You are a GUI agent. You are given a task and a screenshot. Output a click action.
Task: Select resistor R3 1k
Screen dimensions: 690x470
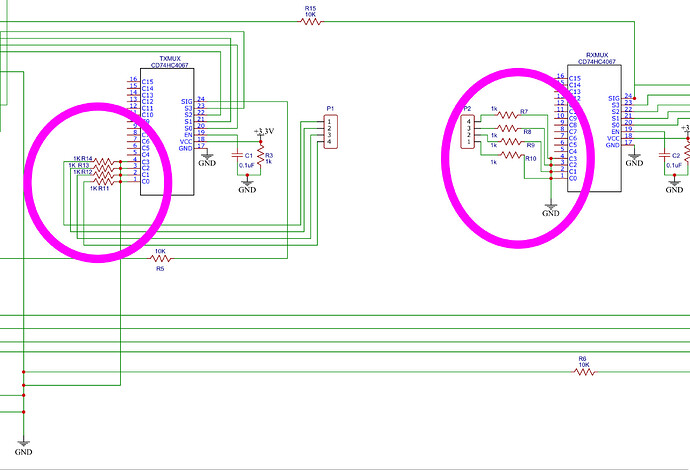coord(261,156)
